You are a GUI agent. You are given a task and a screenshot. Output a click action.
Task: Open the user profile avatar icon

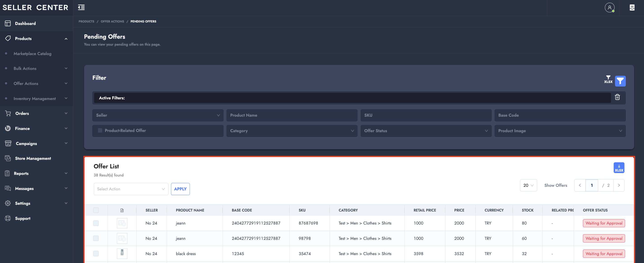609,7
